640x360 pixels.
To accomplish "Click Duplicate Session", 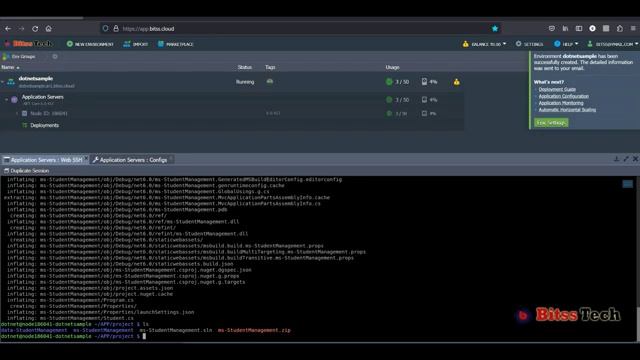I will pos(27,171).
